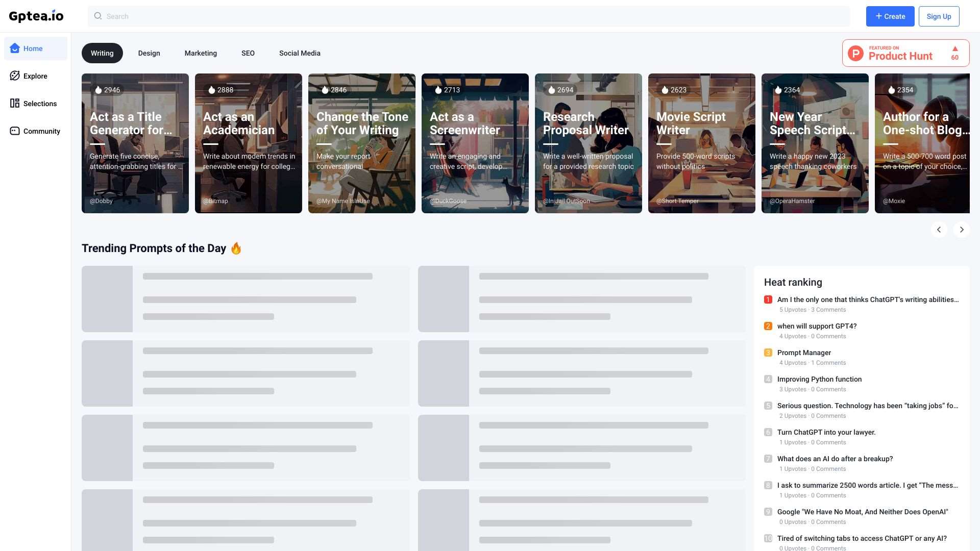Click the Gptea.io logo
Image resolution: width=980 pixels, height=551 pixels.
pos(36,16)
